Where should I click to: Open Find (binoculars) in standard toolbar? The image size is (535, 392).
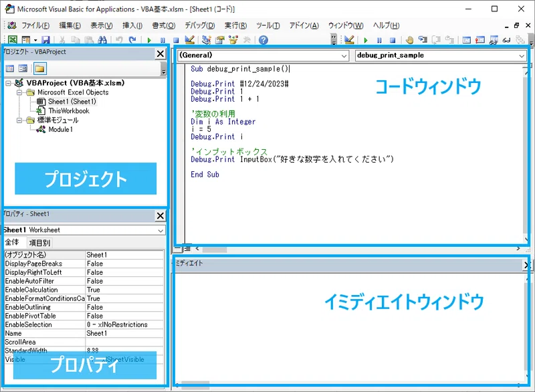tap(102, 40)
